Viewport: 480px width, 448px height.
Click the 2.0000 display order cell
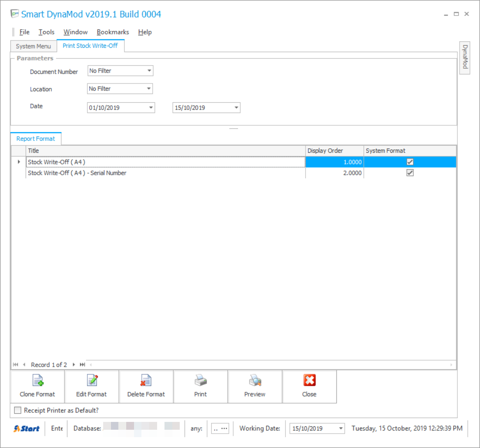pos(335,173)
